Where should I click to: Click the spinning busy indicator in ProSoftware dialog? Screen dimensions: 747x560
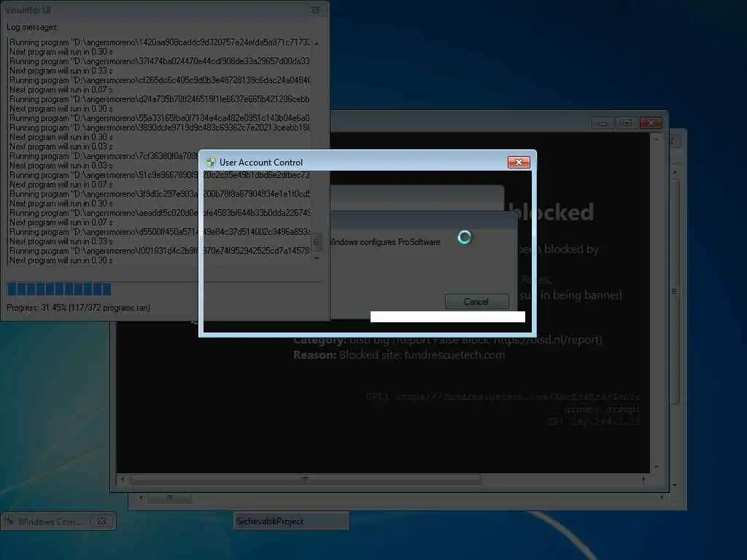465,237
